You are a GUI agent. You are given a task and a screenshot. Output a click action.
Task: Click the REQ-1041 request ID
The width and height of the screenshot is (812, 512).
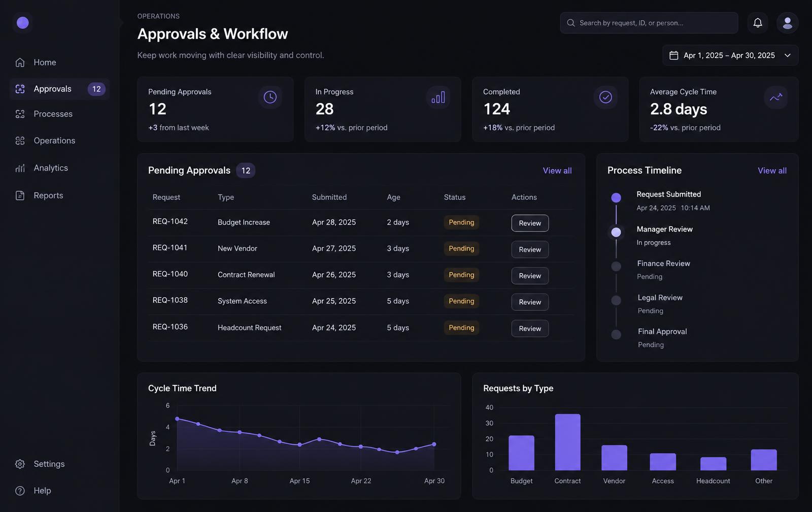click(x=170, y=248)
